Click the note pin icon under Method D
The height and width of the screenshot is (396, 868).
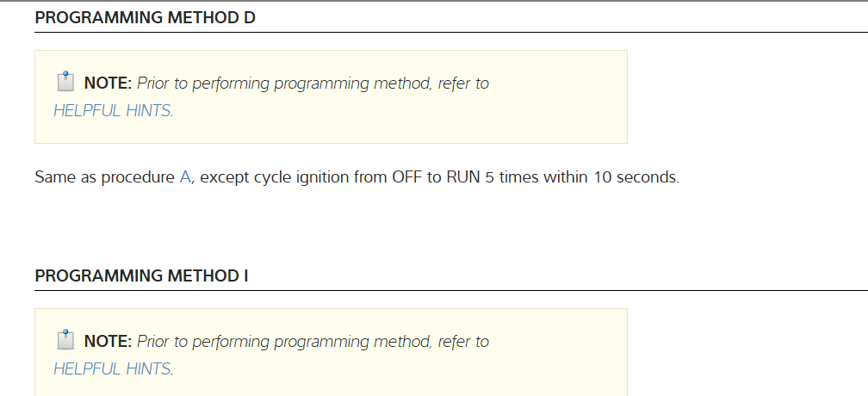65,83
